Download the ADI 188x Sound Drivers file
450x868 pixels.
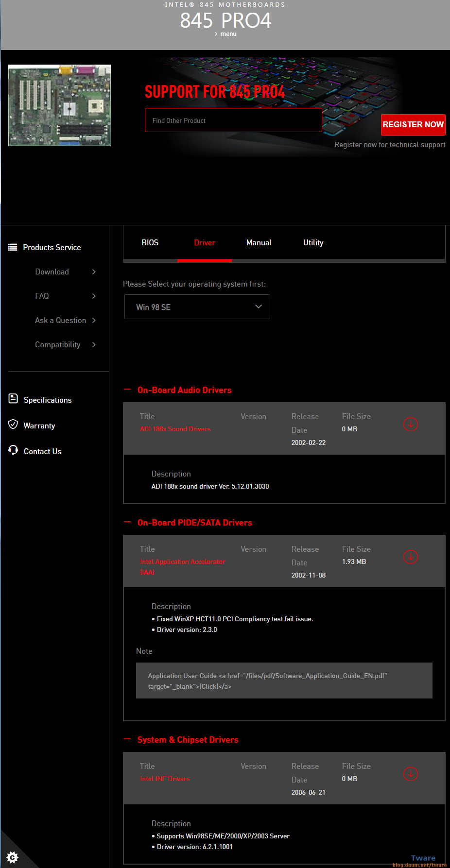(411, 424)
